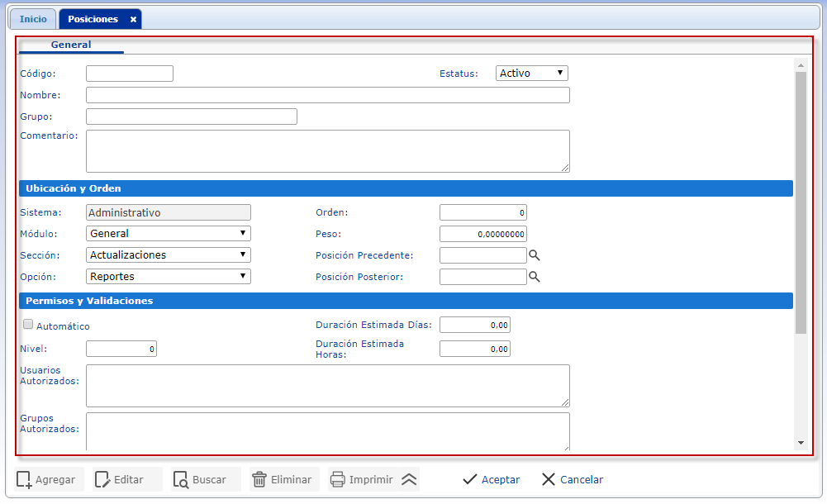The width and height of the screenshot is (827, 504).
Task: Collapse toolbar with double chevron icon
Action: coord(409,480)
